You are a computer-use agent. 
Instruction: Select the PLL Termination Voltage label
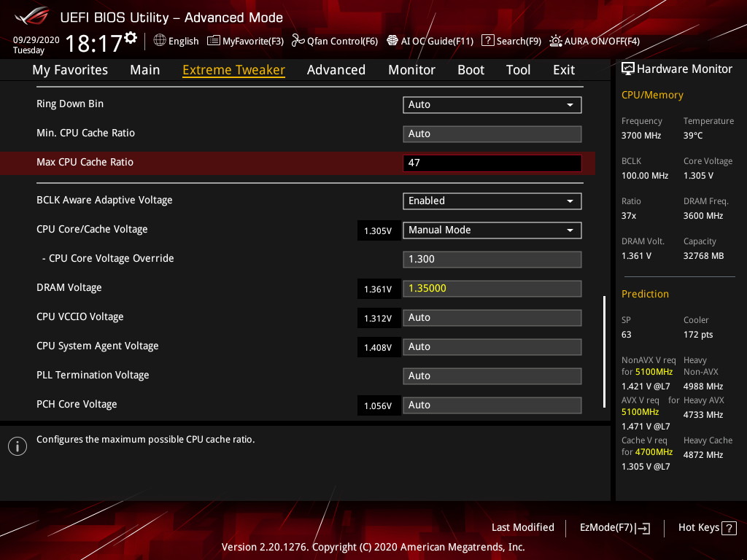[x=93, y=375]
